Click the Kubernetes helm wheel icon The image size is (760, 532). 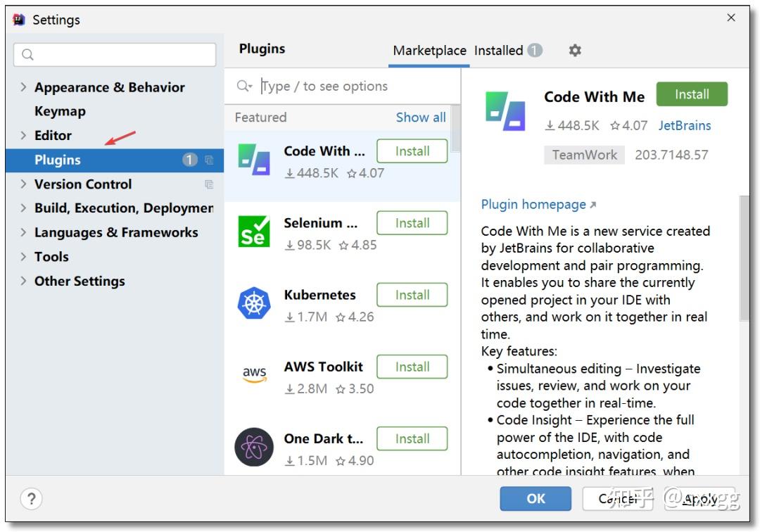[254, 304]
